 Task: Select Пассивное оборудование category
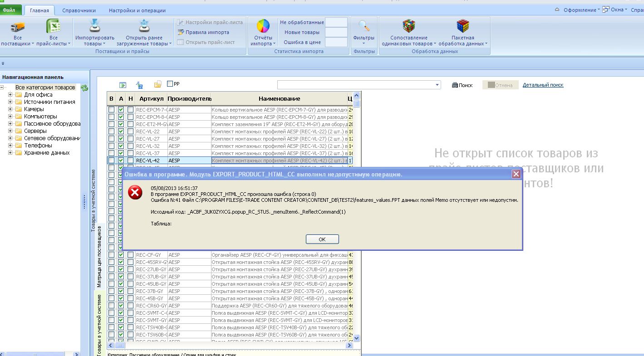(x=52, y=124)
